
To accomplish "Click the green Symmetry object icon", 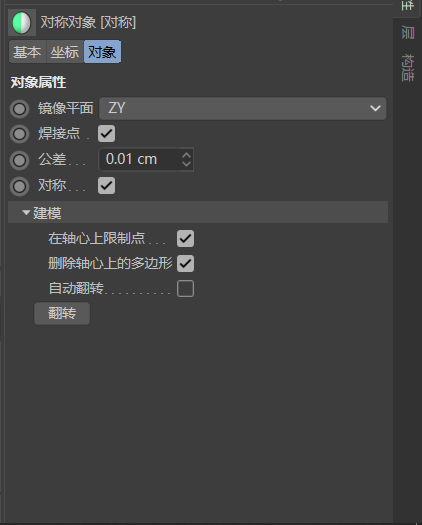I will pyautogui.click(x=22, y=23).
